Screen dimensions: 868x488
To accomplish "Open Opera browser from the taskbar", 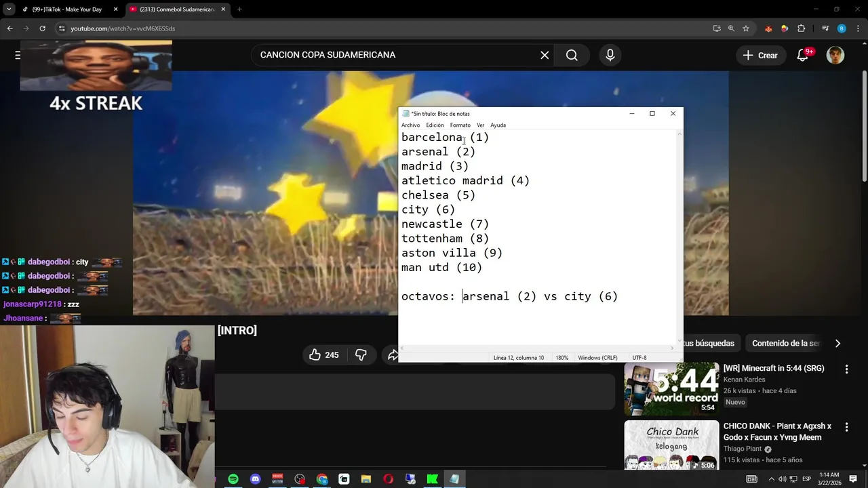I will point(388,479).
